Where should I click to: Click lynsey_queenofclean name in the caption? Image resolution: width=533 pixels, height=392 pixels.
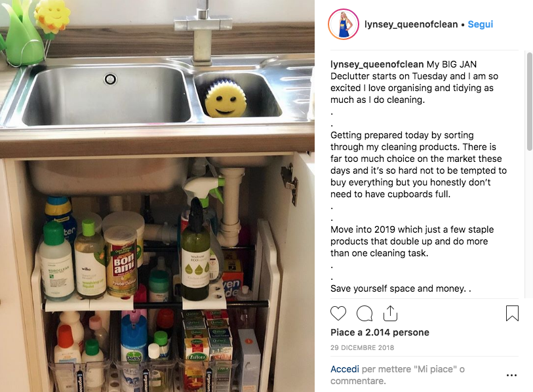pos(377,64)
